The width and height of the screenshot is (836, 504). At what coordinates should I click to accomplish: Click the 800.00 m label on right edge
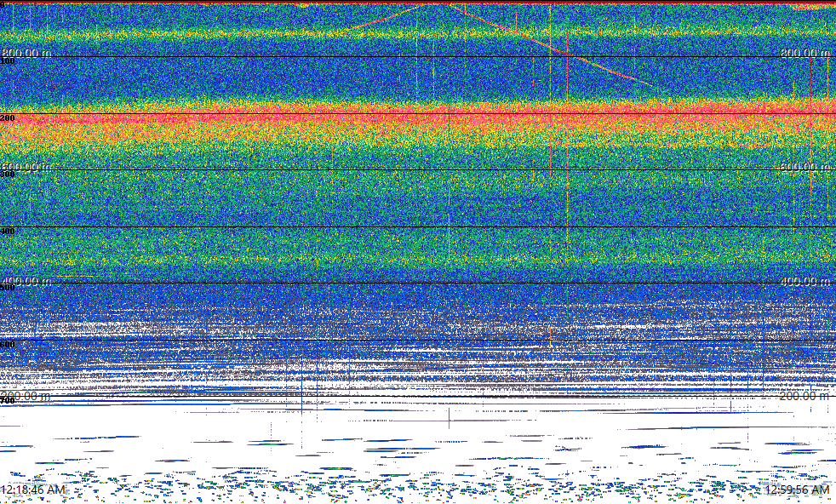pyautogui.click(x=805, y=53)
